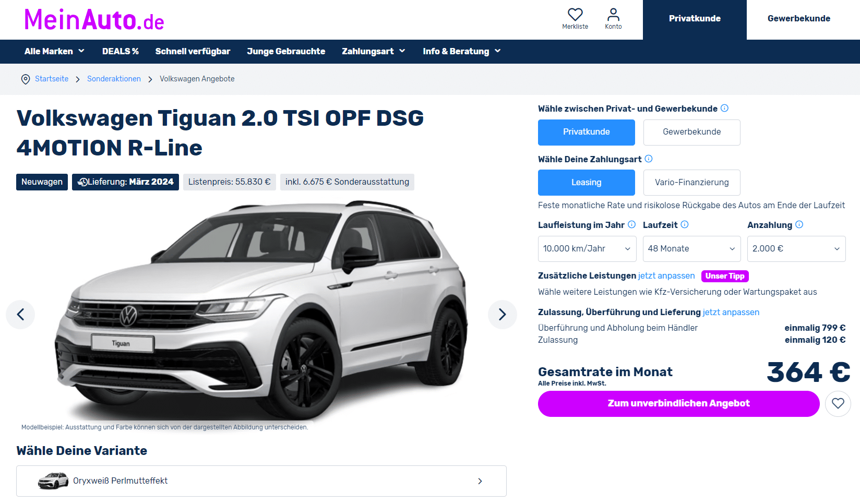Switch to the Gewerbekunde header tab

pos(798,19)
